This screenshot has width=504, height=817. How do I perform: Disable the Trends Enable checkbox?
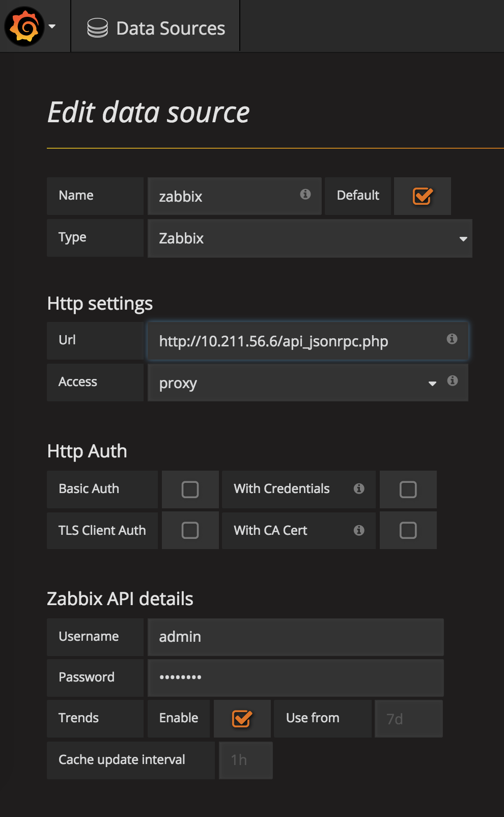pos(242,719)
